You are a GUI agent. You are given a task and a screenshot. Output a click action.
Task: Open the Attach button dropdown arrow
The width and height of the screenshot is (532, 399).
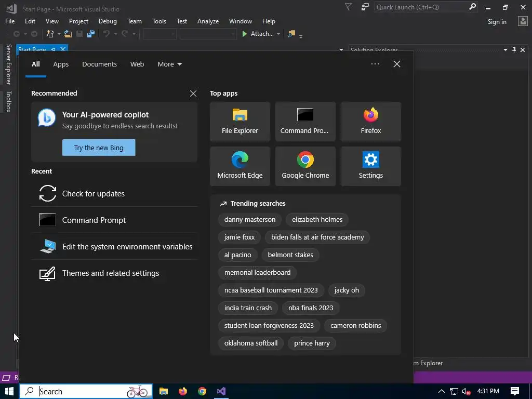pos(278,34)
